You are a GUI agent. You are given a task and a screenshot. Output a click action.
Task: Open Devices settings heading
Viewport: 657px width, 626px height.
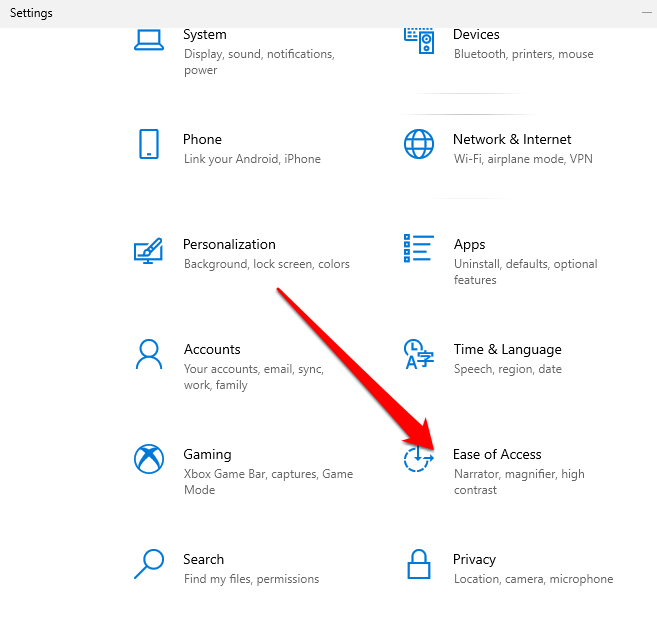476,34
